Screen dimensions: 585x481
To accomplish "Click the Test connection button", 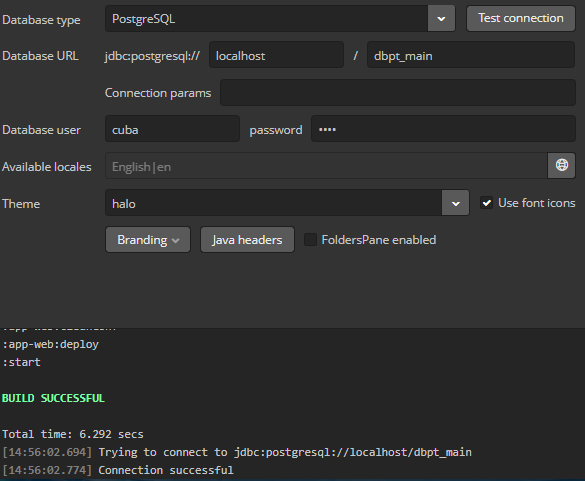I will tap(521, 18).
